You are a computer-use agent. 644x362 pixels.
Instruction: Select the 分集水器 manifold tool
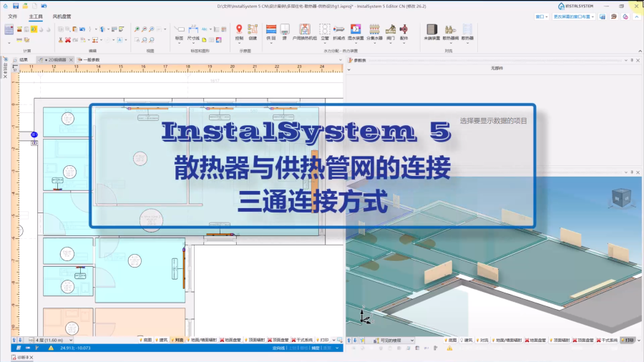point(374,32)
